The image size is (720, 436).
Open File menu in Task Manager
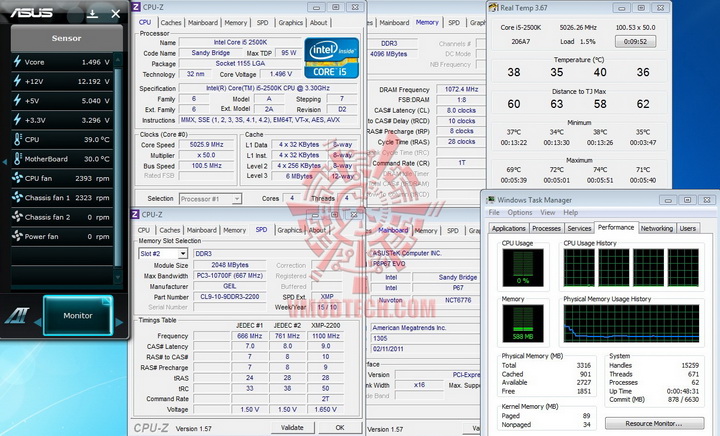(494, 212)
